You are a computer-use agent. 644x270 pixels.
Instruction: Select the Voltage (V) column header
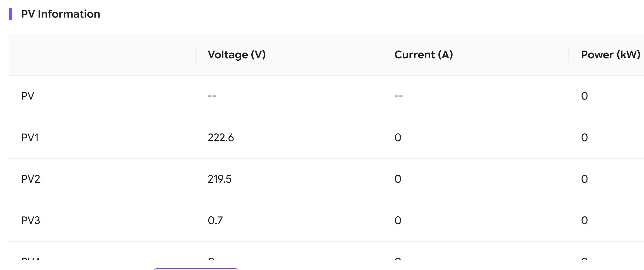point(236,55)
